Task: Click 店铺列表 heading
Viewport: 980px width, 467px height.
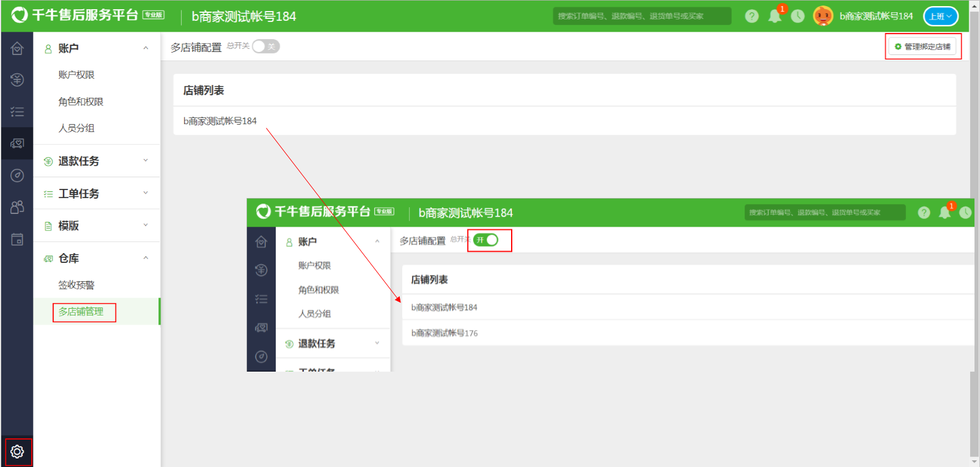Action: 204,90
